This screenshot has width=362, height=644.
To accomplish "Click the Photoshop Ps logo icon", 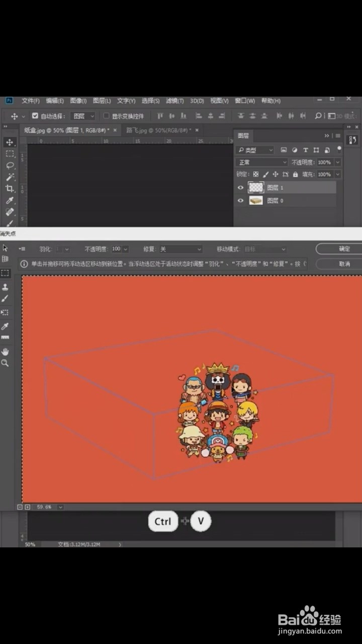I will click(9, 101).
